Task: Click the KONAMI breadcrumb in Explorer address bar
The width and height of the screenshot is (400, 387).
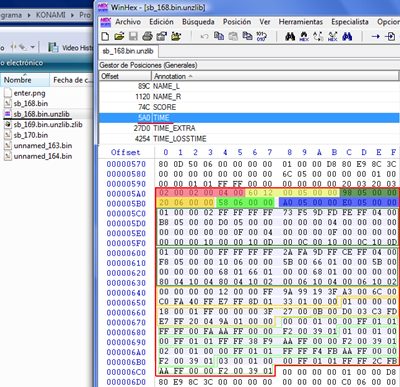Action: [x=50, y=15]
